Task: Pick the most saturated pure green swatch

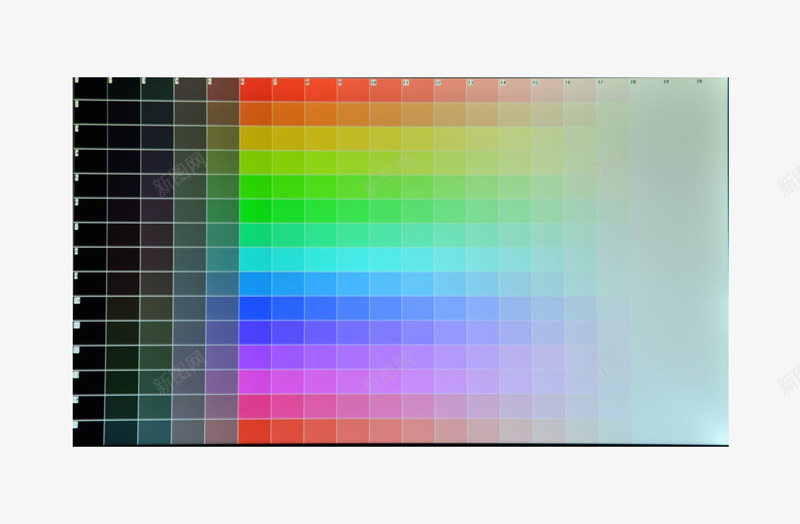Action: pyautogui.click(x=256, y=211)
